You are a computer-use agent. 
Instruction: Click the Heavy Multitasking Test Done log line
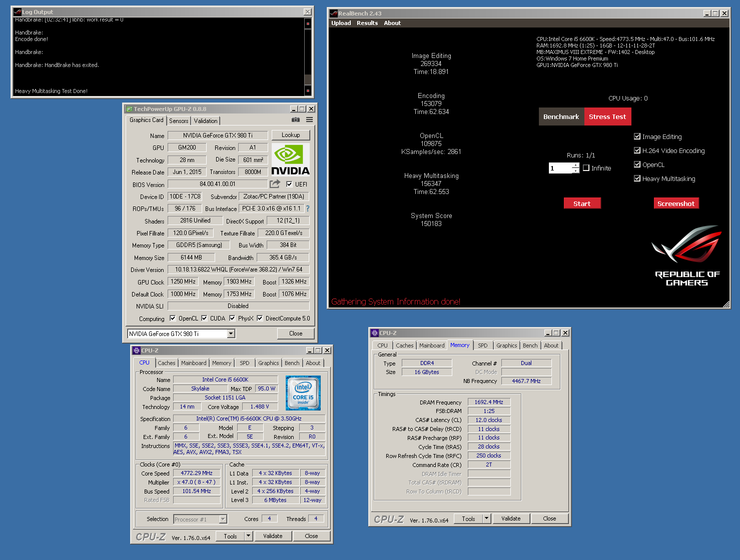point(51,91)
